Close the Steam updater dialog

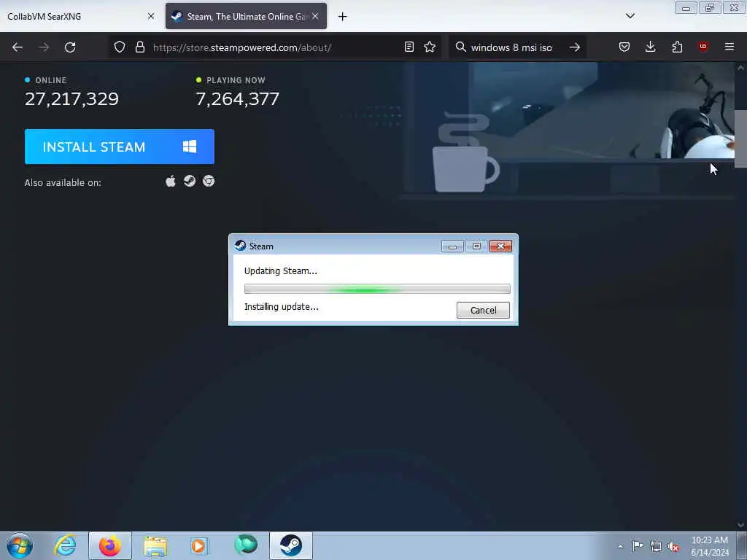500,246
